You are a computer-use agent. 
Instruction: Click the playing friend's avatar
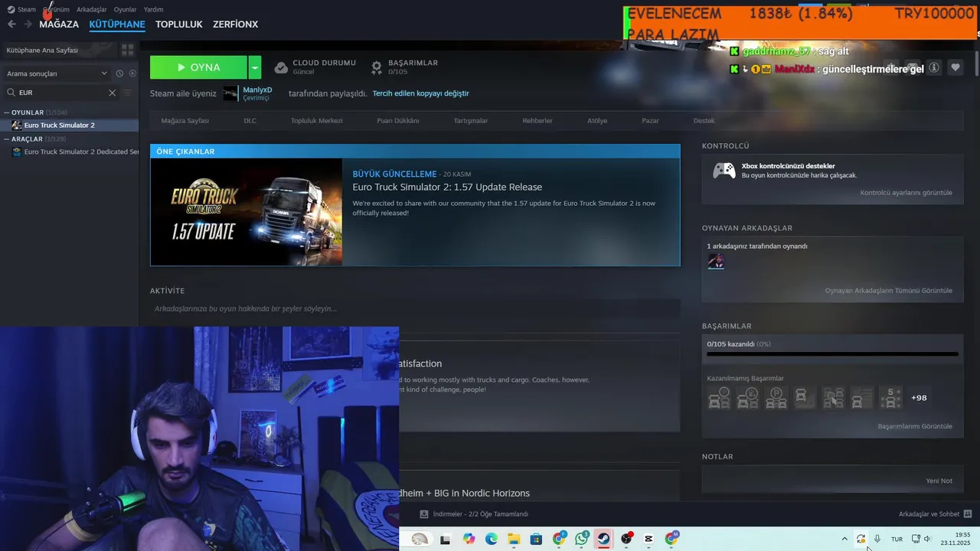click(716, 262)
